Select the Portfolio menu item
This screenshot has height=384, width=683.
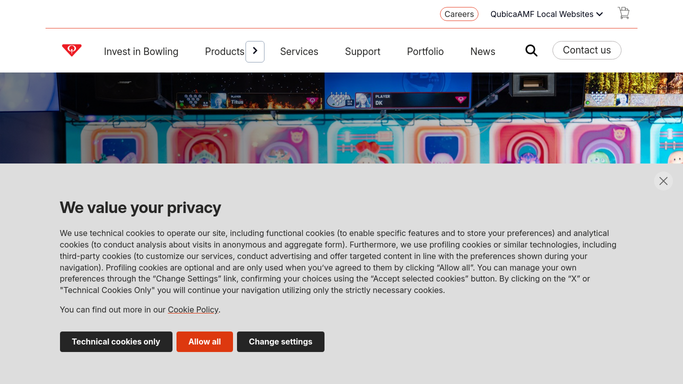pyautogui.click(x=425, y=51)
